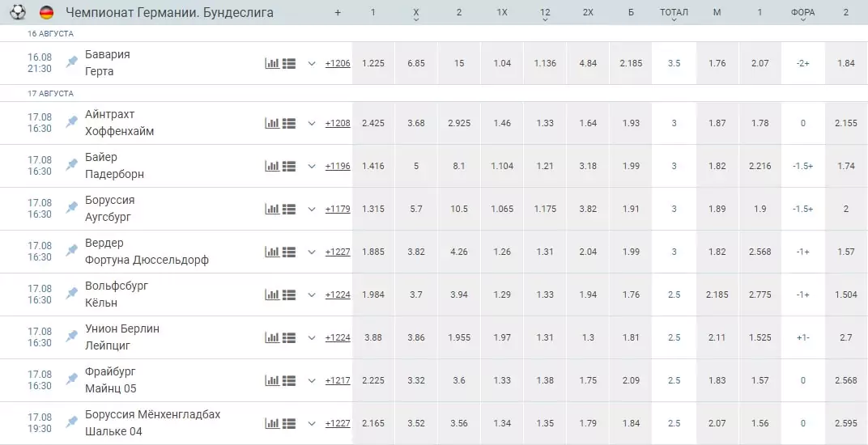This screenshot has width=868, height=445.
Task: Pin the Мёнхенгладбах – Шальке 04 match
Action: [71, 422]
